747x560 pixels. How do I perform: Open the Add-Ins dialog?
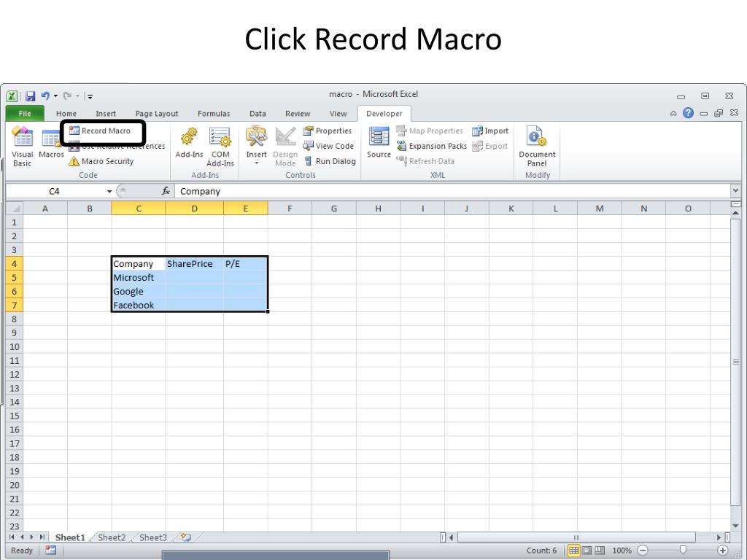[189, 143]
